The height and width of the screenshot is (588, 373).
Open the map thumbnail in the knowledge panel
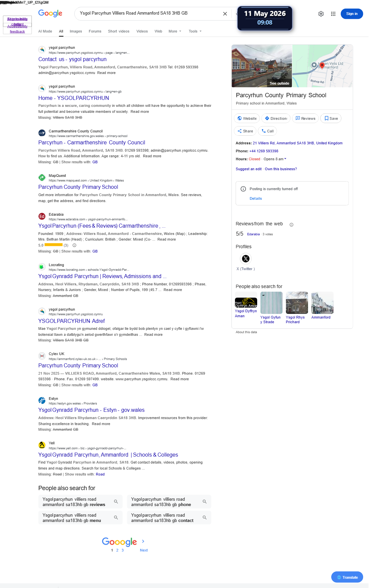(322, 66)
